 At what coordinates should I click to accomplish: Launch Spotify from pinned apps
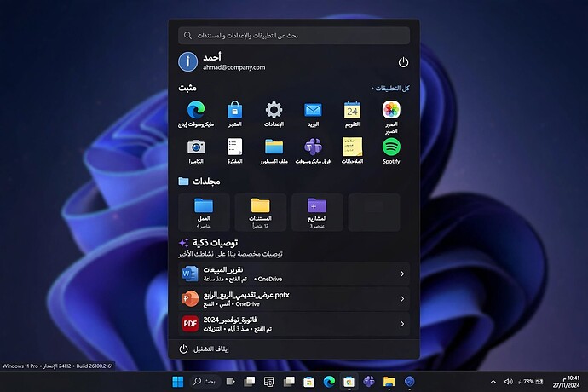pos(391,147)
